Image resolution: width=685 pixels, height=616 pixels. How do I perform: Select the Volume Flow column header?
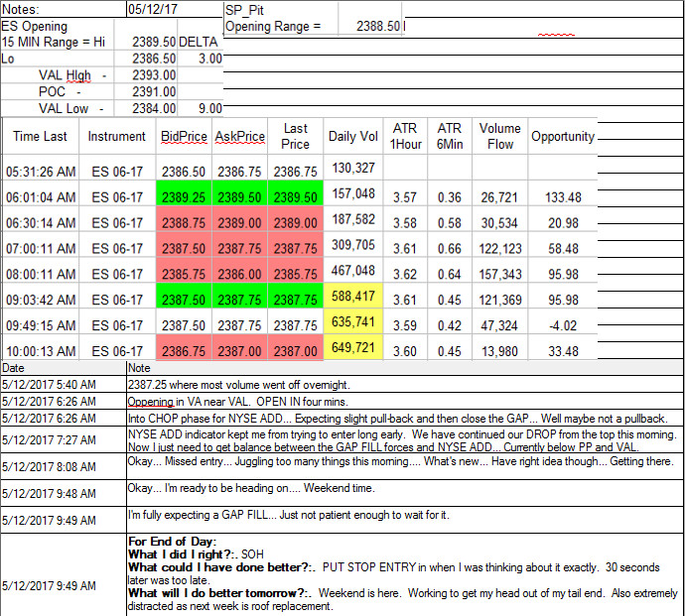point(499,136)
